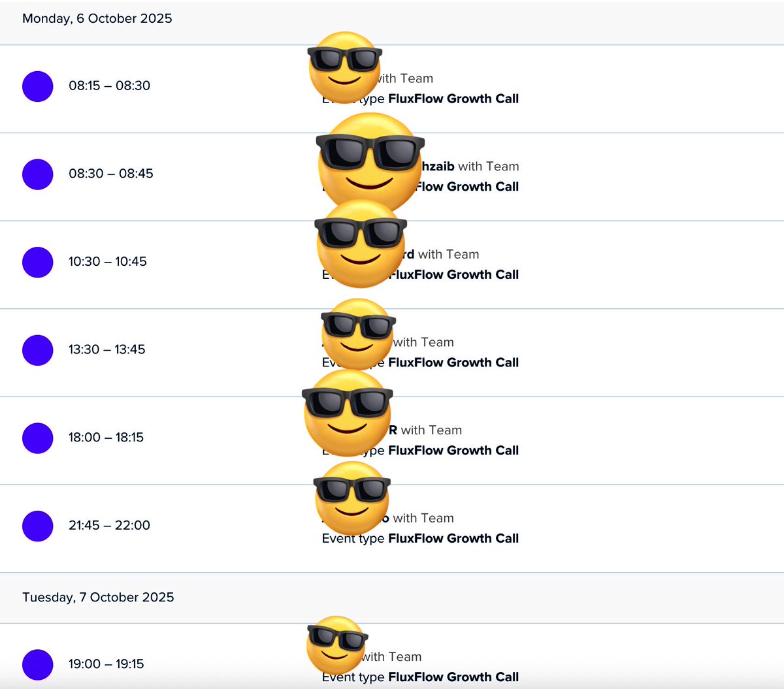
Task: Select the 10:30 – 10:45 time slot text
Action: point(108,261)
